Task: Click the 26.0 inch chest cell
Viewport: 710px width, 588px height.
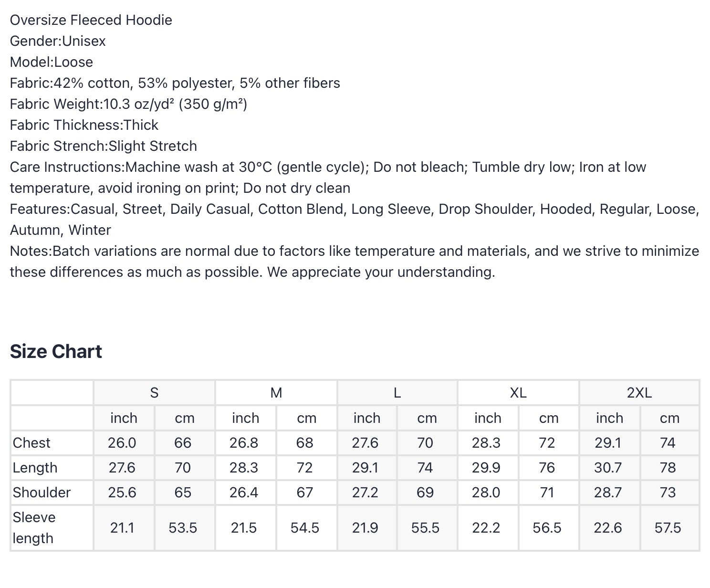Action: pyautogui.click(x=122, y=443)
